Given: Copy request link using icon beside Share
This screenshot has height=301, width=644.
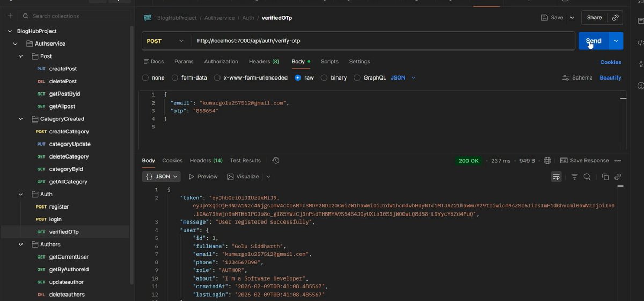Looking at the screenshot, I should 615,18.
